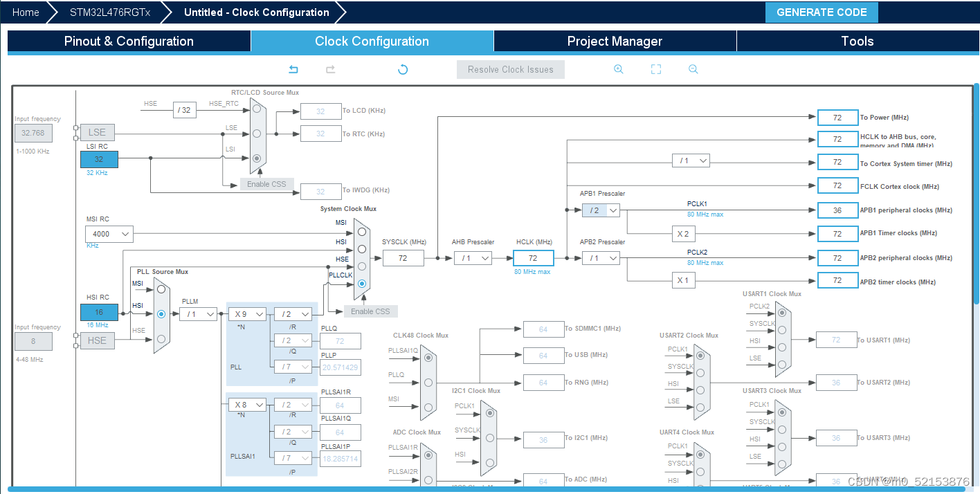Select PLLSAI1Q in CLK48 Clock Mux
The height and width of the screenshot is (494, 980).
(x=428, y=358)
